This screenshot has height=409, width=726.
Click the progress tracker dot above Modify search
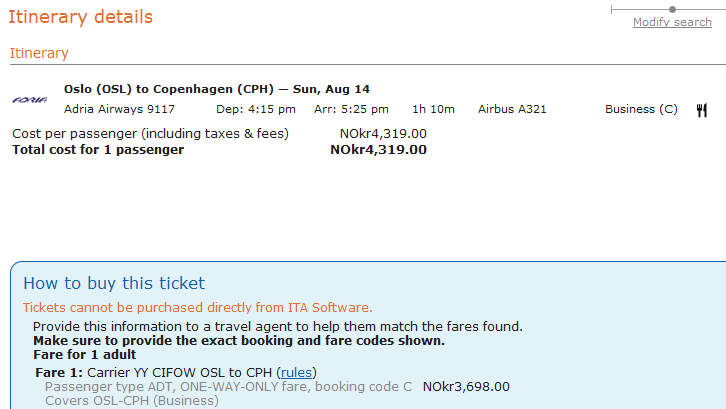pos(672,9)
